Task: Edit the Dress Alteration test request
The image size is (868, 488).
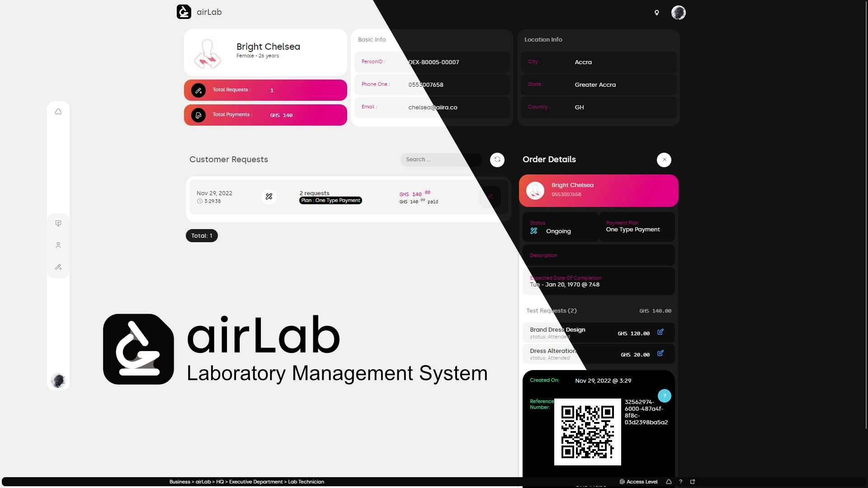Action: point(660,353)
